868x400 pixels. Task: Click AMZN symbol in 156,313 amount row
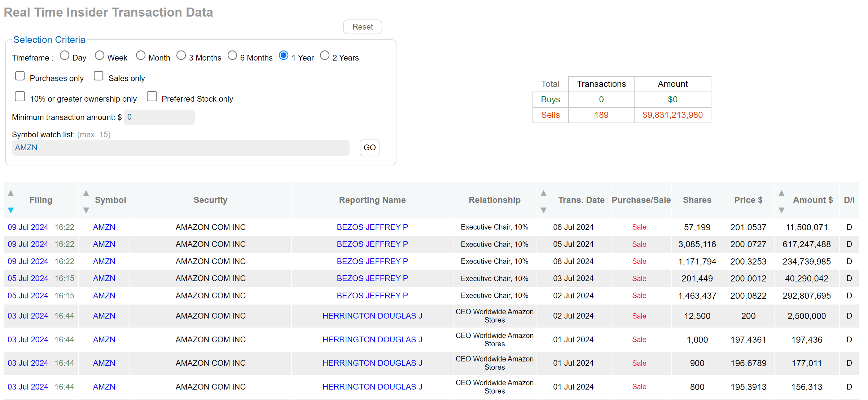click(104, 387)
